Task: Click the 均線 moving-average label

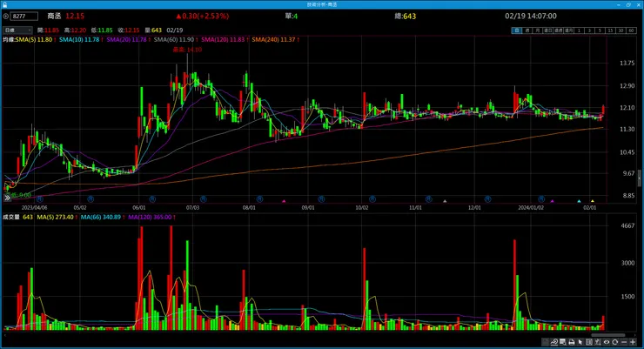Action: pos(9,40)
